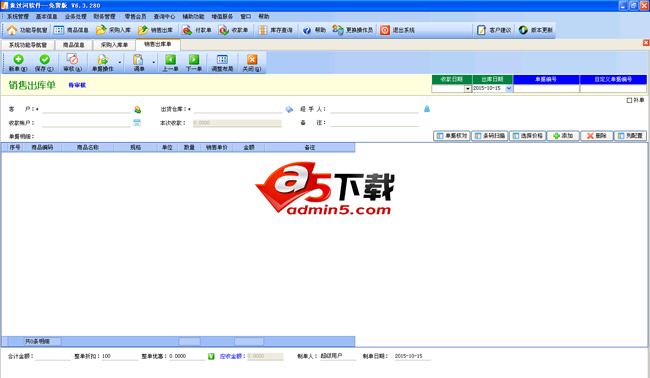Viewport: 650px width, 378px height.
Task: Click the 销售出库 toolbar icon
Action: [x=143, y=30]
